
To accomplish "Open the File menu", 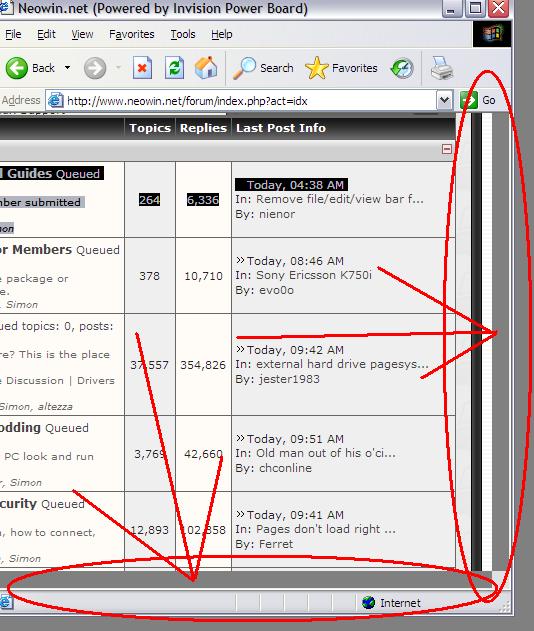I will 13,34.
